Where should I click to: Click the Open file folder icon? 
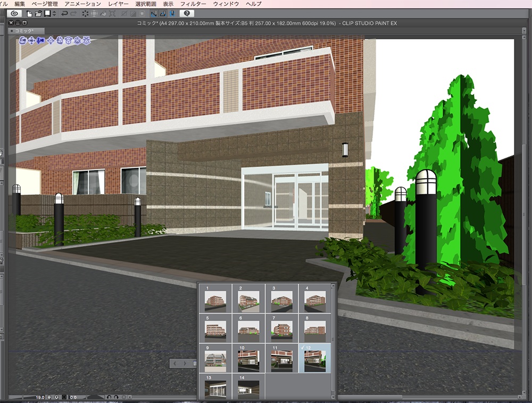[x=38, y=14]
